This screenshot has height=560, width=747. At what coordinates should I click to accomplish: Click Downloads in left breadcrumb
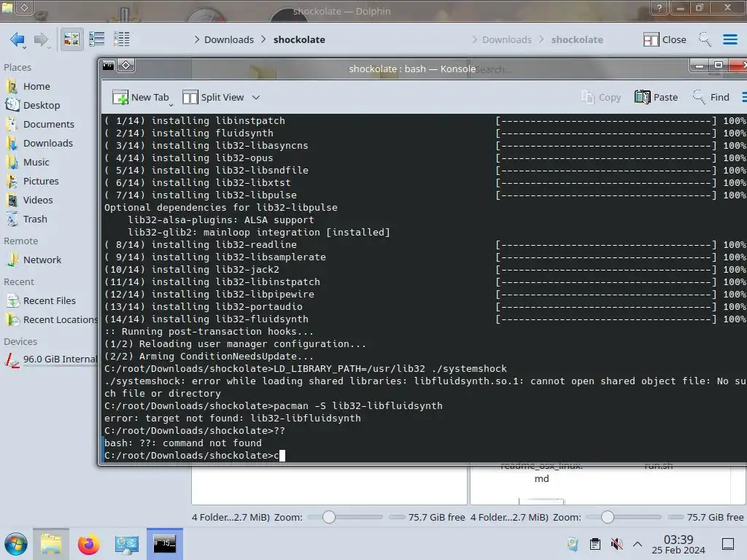[x=228, y=39]
